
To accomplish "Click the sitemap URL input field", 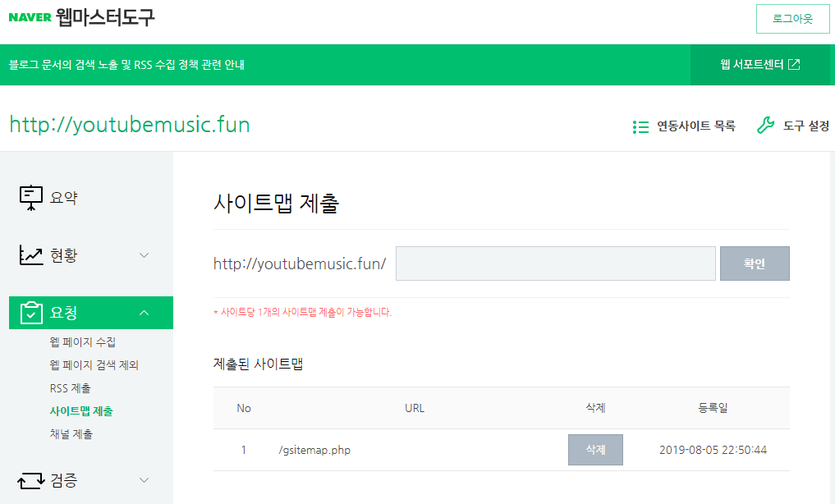I will point(555,263).
